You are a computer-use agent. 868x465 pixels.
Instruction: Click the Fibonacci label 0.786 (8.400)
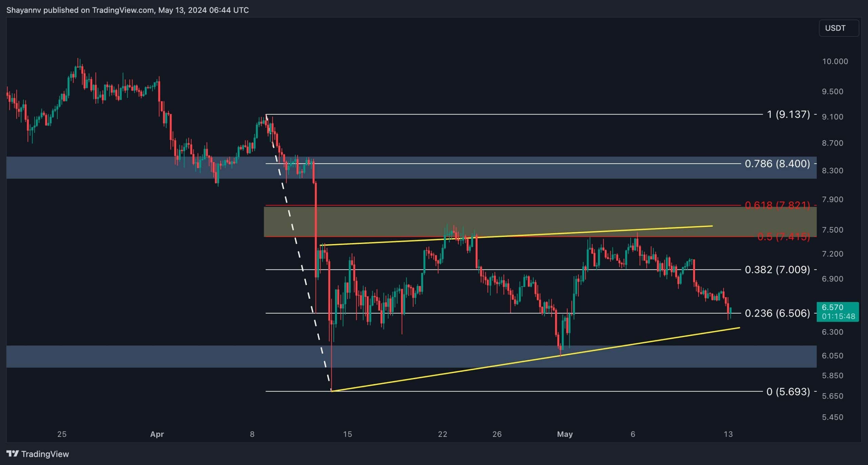(777, 163)
